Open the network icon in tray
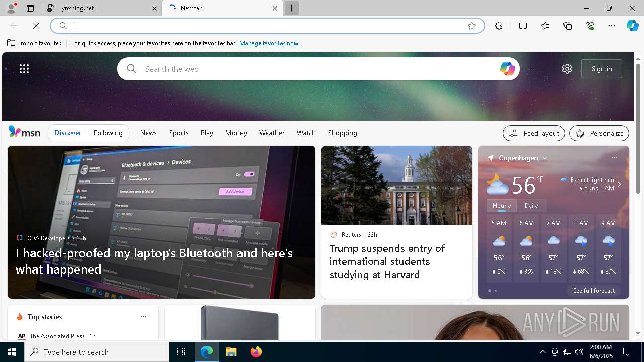The width and height of the screenshot is (644, 362). pos(567,352)
